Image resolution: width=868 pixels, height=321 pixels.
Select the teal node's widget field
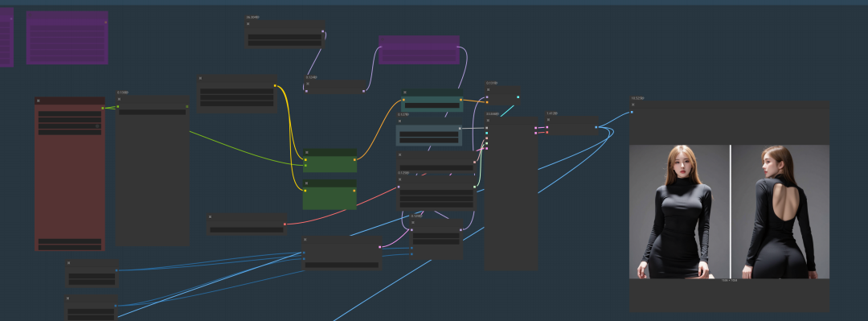point(432,105)
